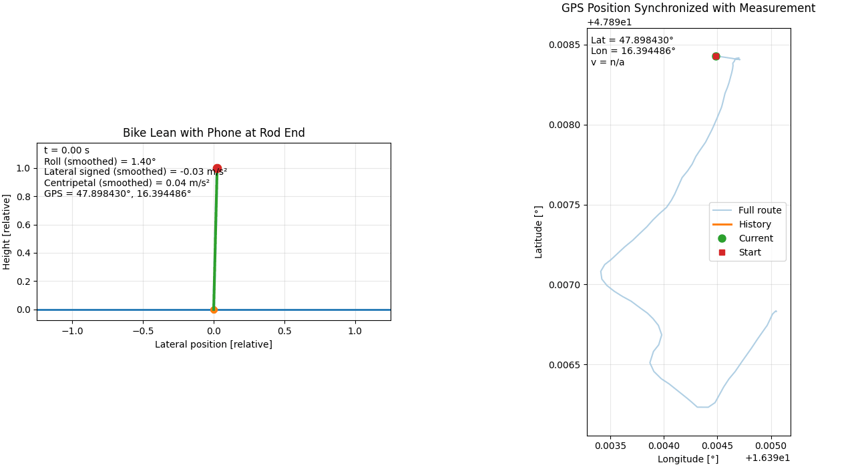Select the green bike rod line
The width and height of the screenshot is (868, 467).
pyautogui.click(x=215, y=240)
